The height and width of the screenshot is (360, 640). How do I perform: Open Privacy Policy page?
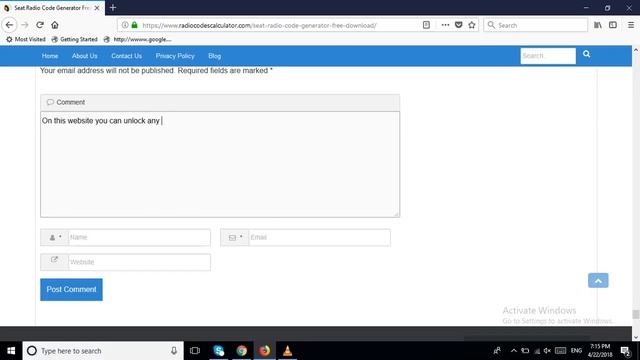click(x=175, y=56)
